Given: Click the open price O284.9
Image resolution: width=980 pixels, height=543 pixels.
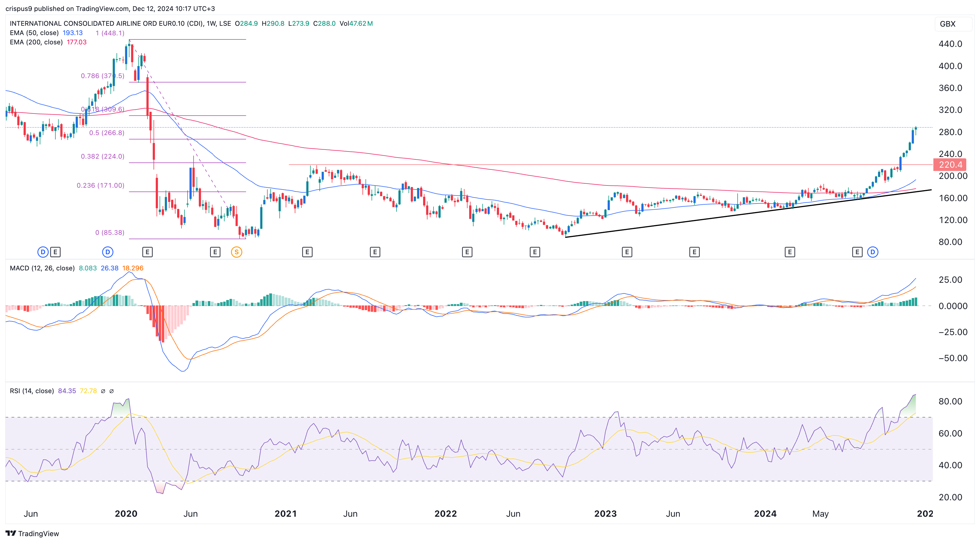Looking at the screenshot, I should coord(247,24).
